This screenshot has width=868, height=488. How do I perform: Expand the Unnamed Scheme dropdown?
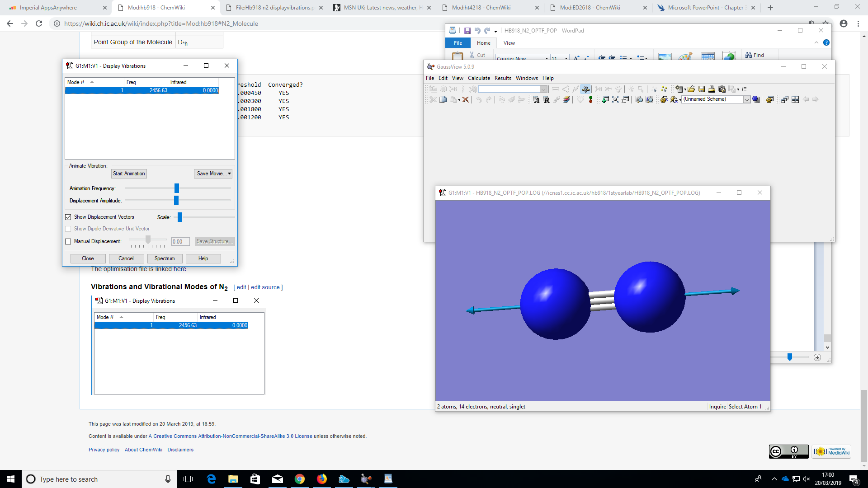click(746, 99)
